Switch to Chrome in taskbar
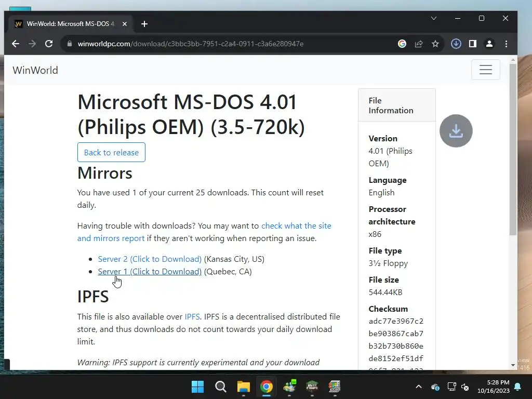532x399 pixels. (267, 387)
